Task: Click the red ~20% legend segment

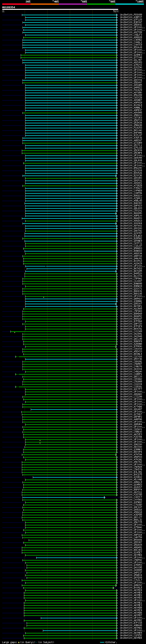Action: tap(16, 4)
